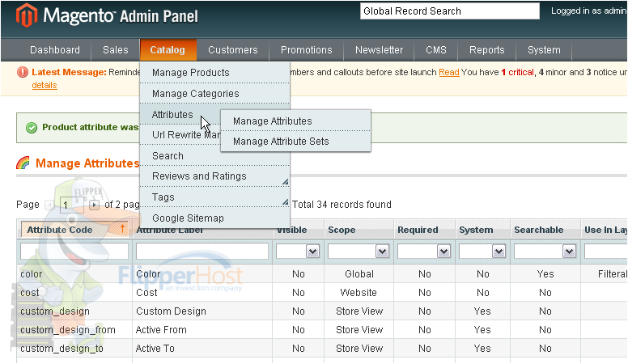Open the System menu
Image resolution: width=628 pixels, height=364 pixels.
click(544, 50)
